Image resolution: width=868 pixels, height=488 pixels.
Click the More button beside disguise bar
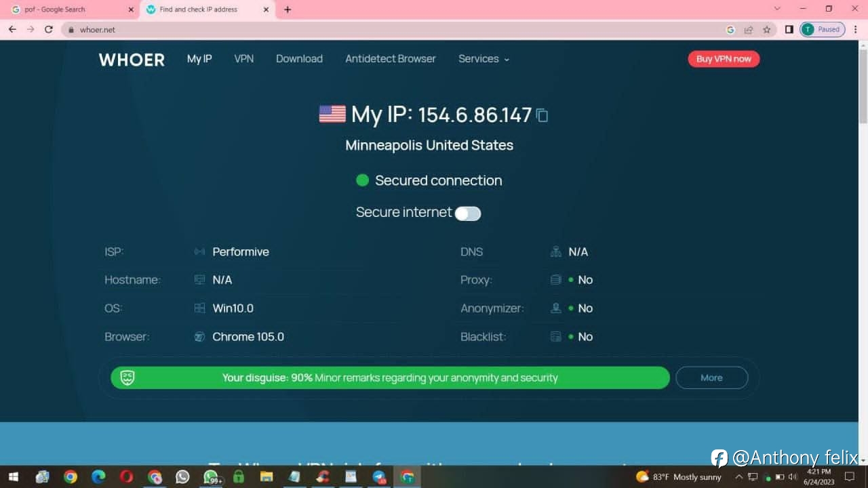(x=711, y=378)
